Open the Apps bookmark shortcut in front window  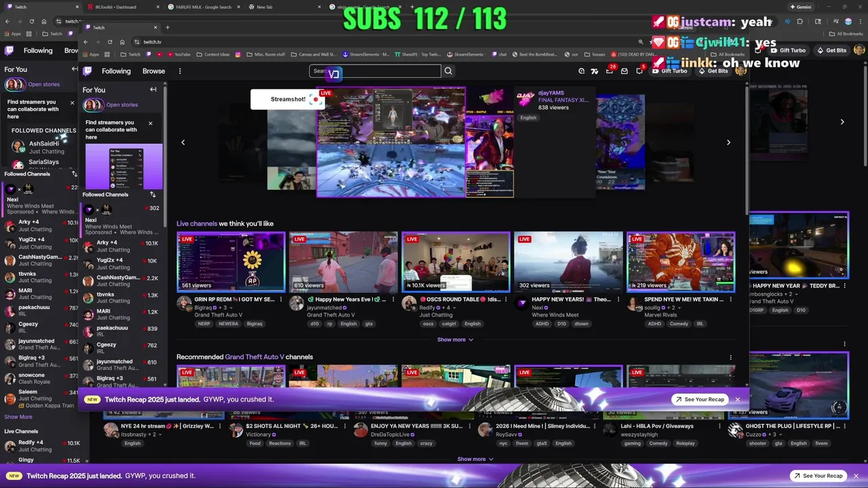coord(90,54)
